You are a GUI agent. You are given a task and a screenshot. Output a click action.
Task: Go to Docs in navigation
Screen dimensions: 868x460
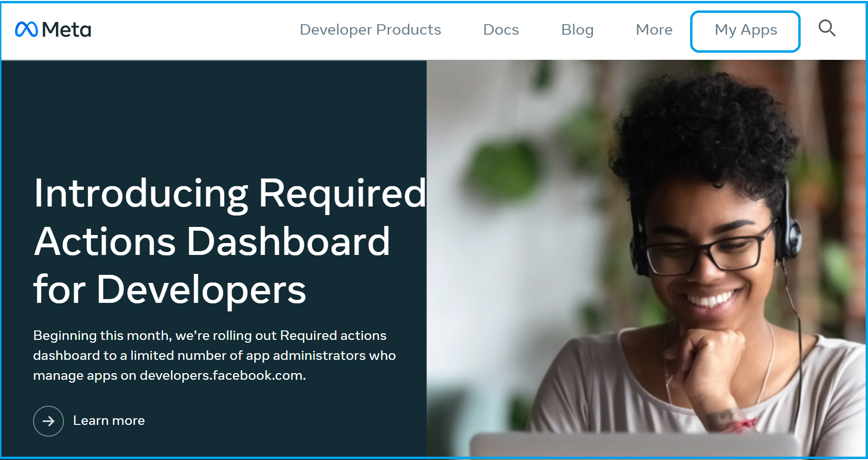point(501,29)
